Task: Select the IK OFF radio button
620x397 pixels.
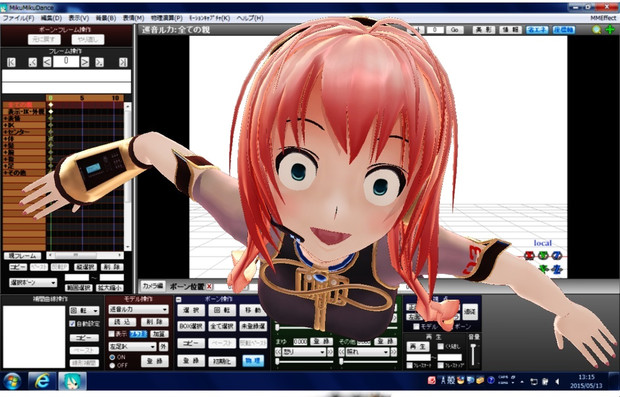Action: point(112,365)
